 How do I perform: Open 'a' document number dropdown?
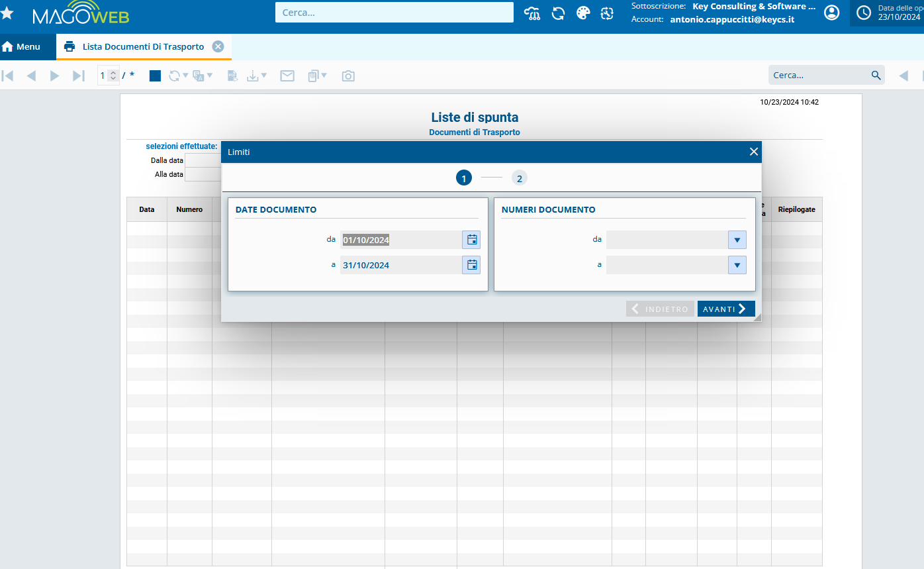click(x=737, y=265)
